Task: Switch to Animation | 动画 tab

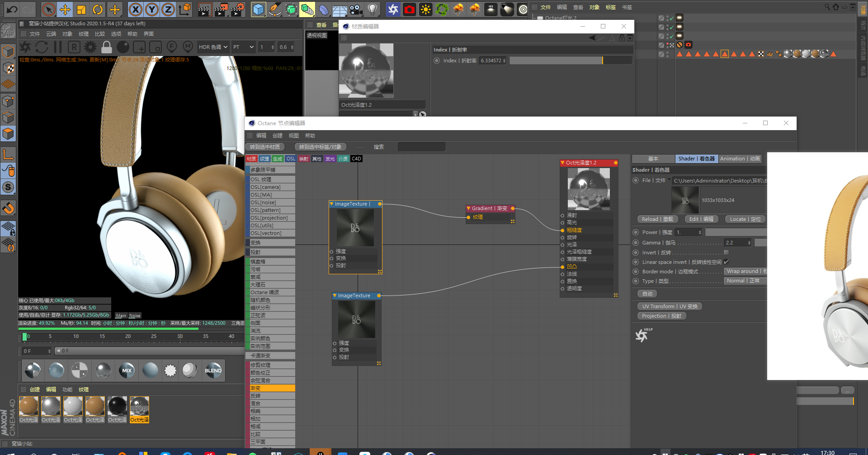Action: click(740, 159)
